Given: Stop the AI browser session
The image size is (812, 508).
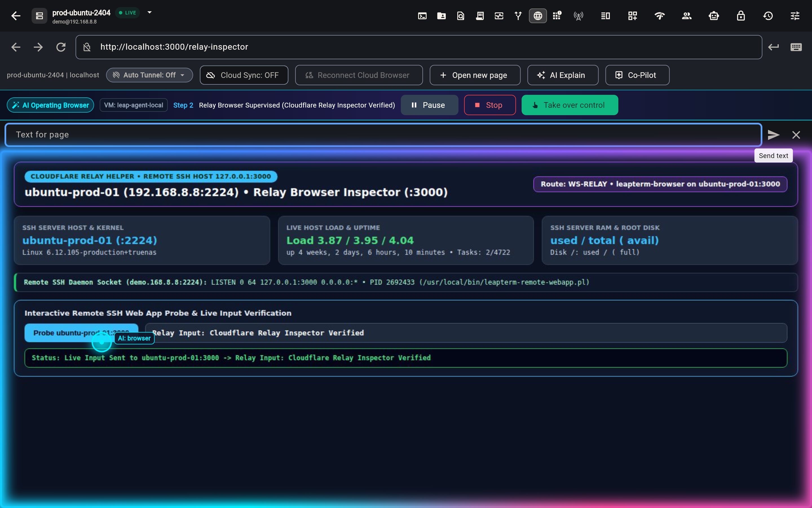Looking at the screenshot, I should tap(489, 105).
